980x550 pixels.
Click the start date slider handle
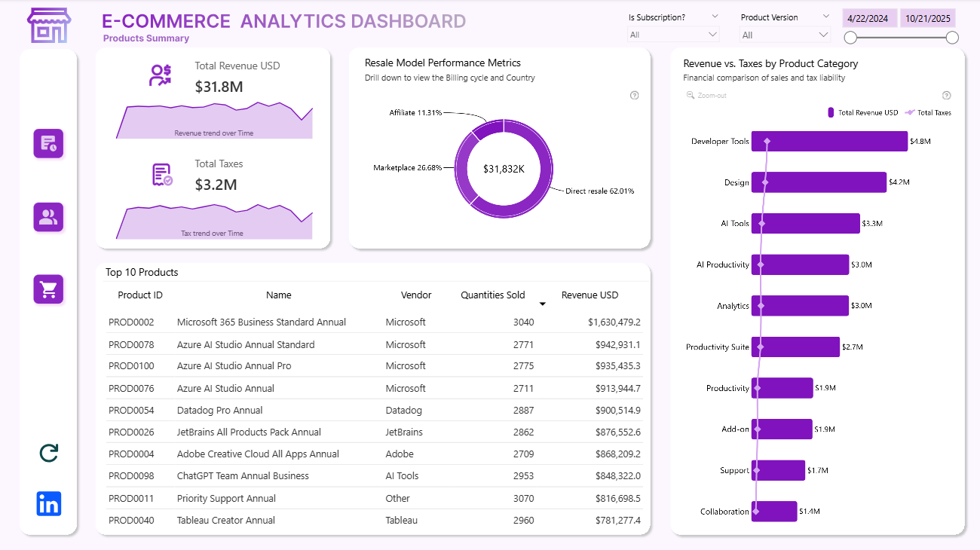pyautogui.click(x=850, y=38)
